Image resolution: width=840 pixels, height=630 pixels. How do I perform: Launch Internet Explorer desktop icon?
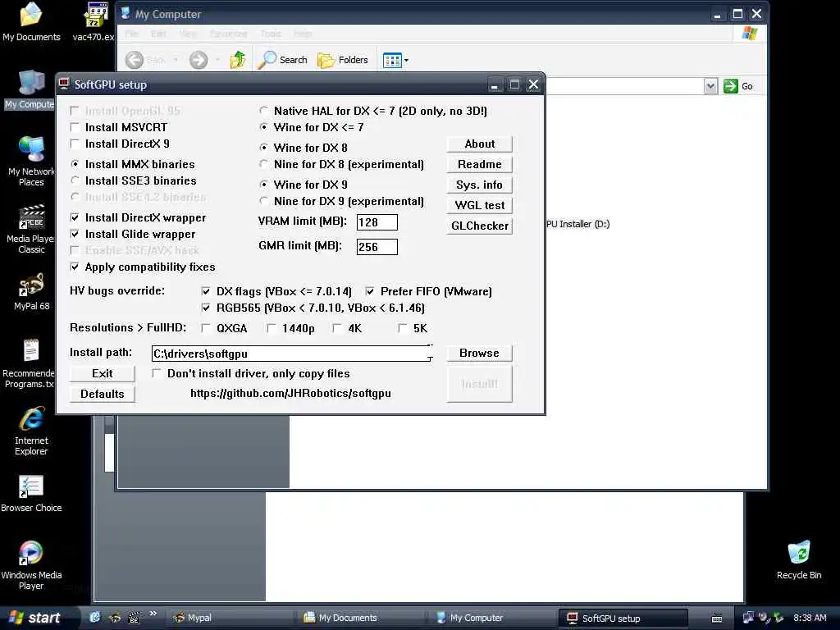tap(31, 431)
